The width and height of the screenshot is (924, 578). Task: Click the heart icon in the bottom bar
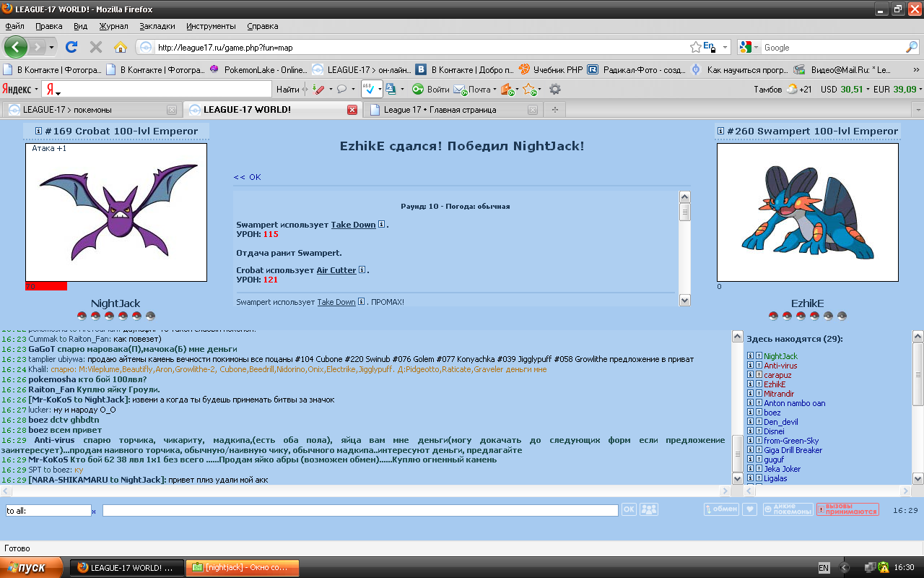click(x=750, y=509)
